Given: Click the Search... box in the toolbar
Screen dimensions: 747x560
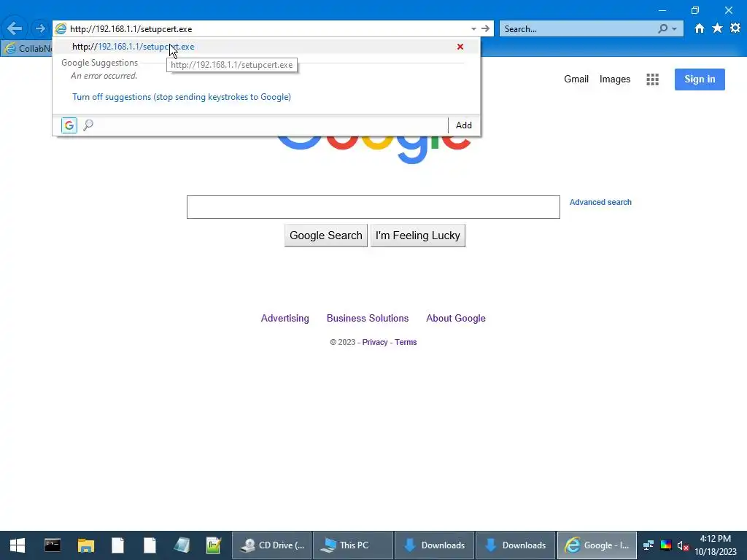Looking at the screenshot, I should click(578, 28).
